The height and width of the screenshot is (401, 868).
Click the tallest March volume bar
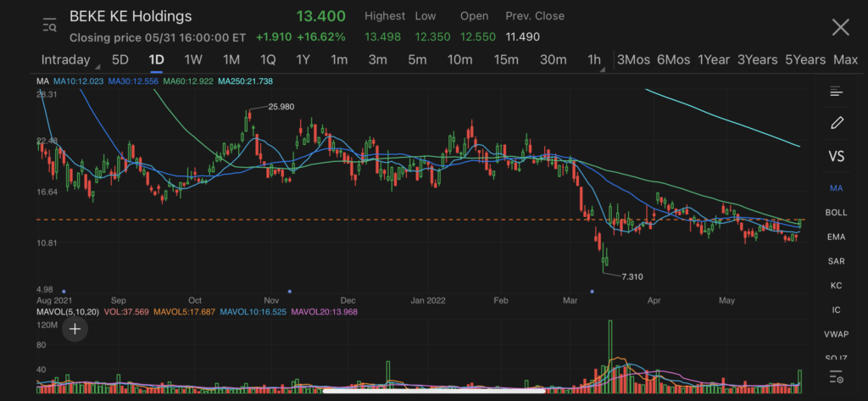coord(610,357)
